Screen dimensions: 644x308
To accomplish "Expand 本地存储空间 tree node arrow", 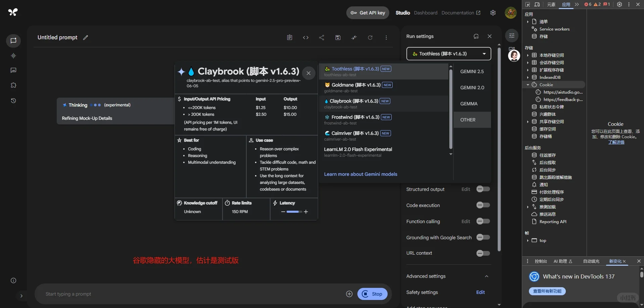I will (x=528, y=55).
